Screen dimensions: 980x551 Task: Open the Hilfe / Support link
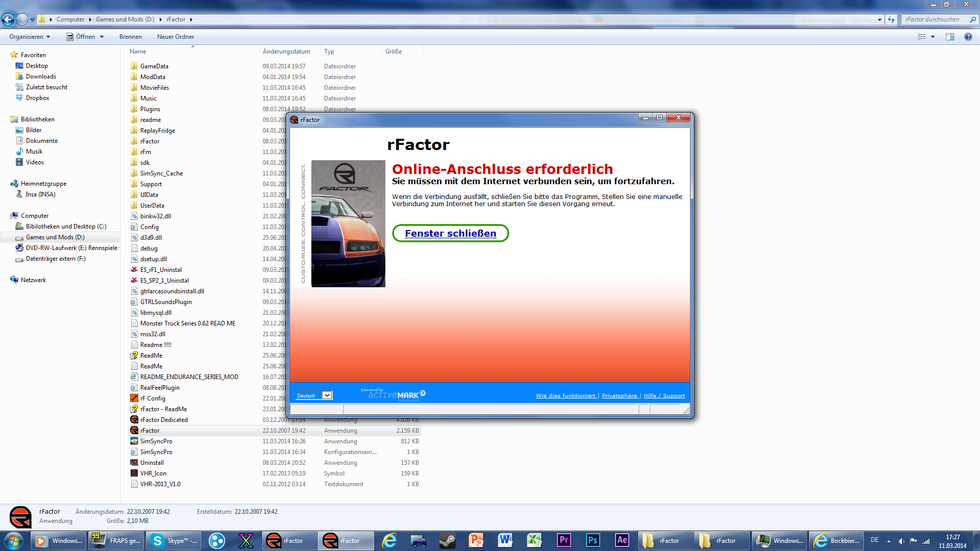(664, 396)
